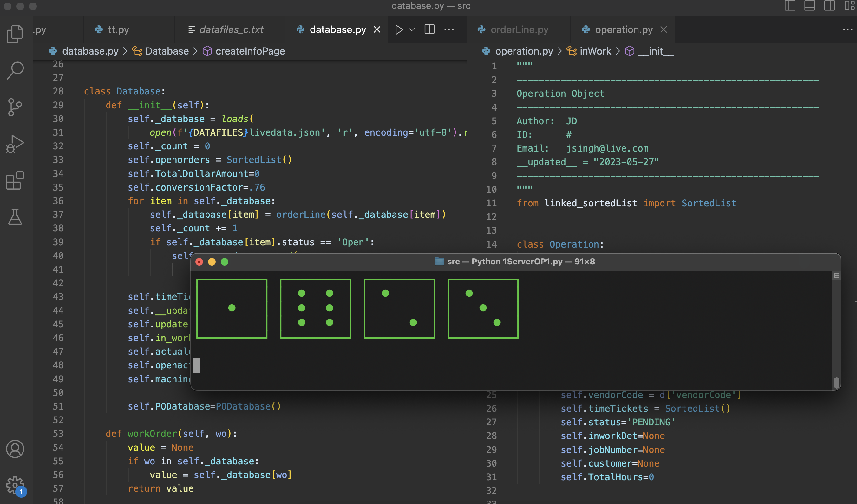
Task: Open the Source Control view
Action: click(x=15, y=107)
